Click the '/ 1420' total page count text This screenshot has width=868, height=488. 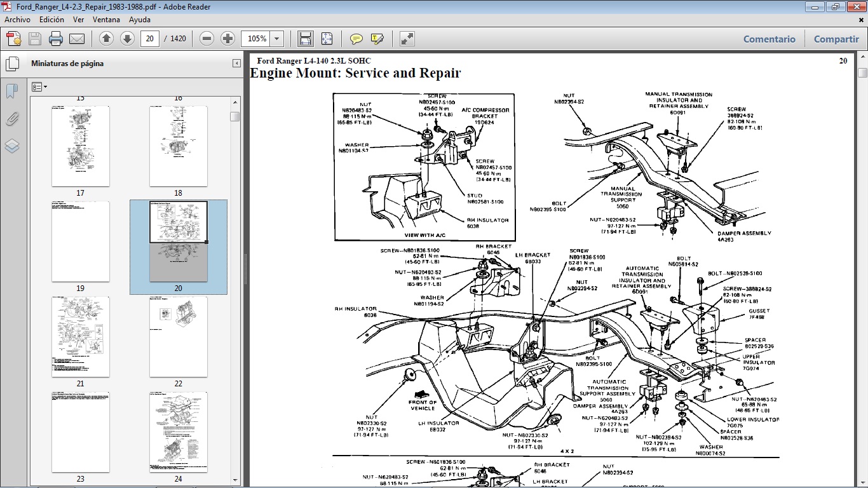[x=175, y=39]
